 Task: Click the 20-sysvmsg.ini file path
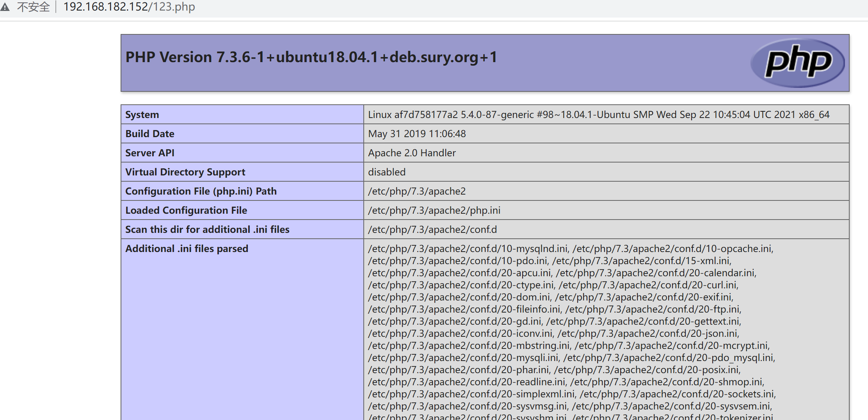[468, 406]
